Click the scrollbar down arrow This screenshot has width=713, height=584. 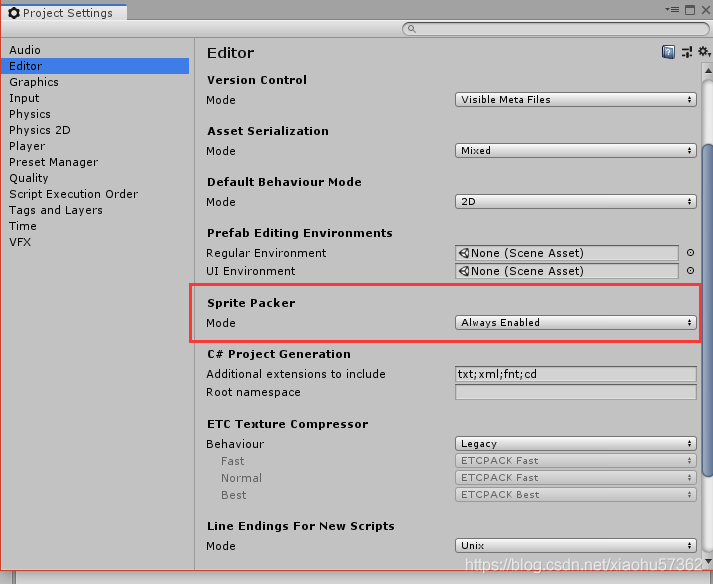708,562
